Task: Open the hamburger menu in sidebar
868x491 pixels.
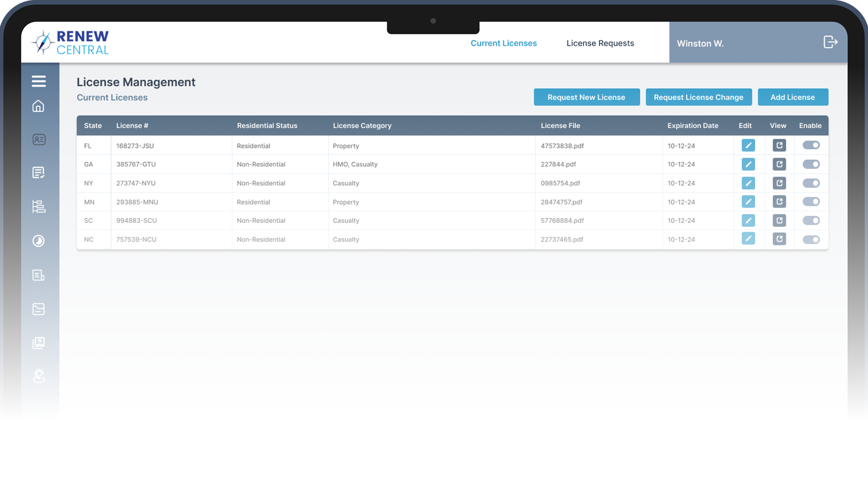Action: [x=39, y=81]
